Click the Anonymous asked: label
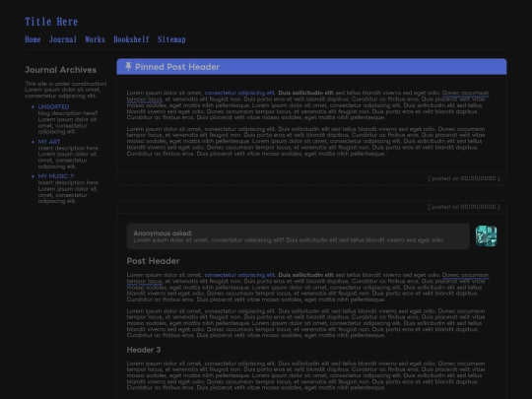The width and height of the screenshot is (532, 399). 163,233
